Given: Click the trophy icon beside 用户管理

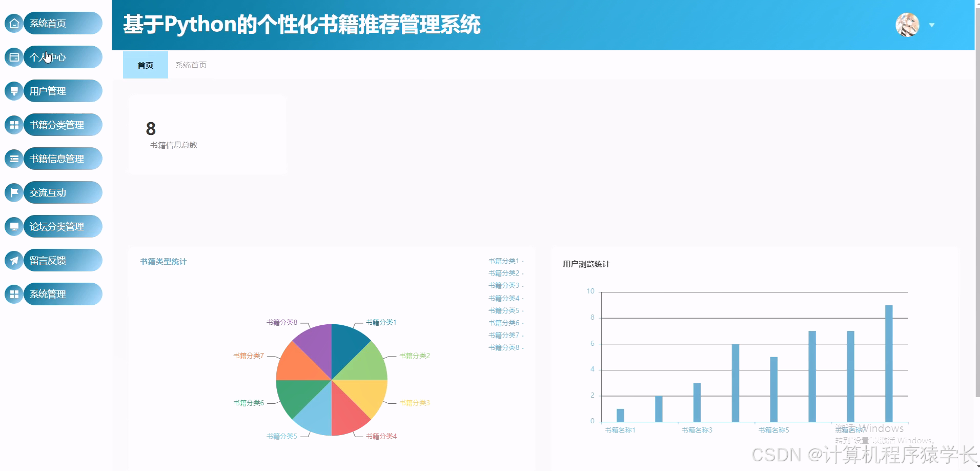Looking at the screenshot, I should 14,91.
